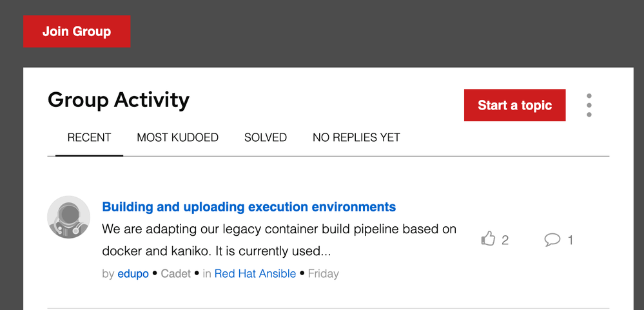Go to the Red Hat Ansible board link
The image size is (644, 310).
255,274
